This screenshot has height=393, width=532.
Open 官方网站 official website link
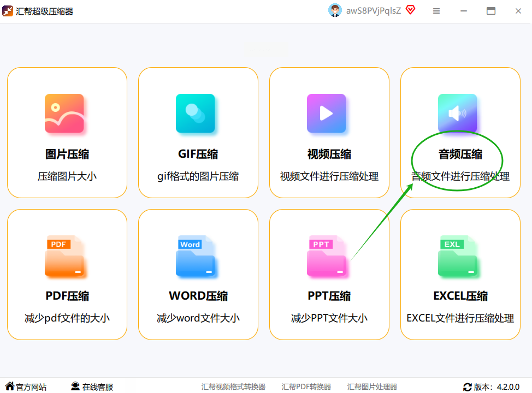click(26, 386)
